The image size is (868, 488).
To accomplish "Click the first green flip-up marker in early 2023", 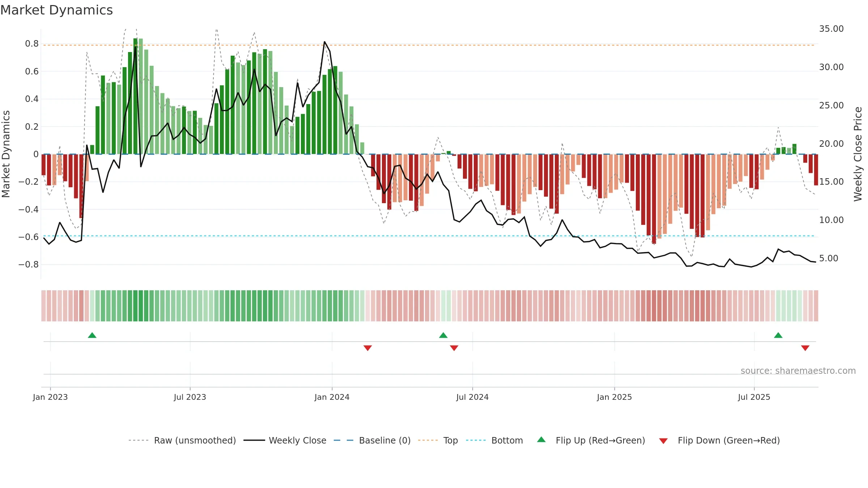I will [x=92, y=335].
